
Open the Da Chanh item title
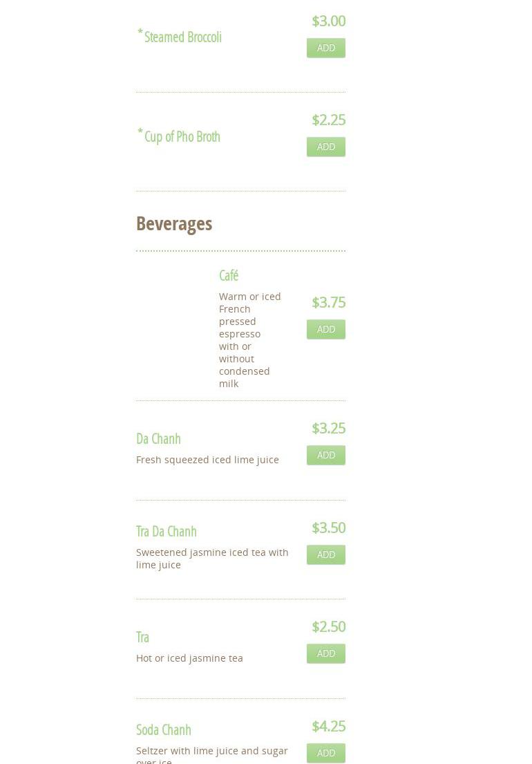click(x=158, y=439)
